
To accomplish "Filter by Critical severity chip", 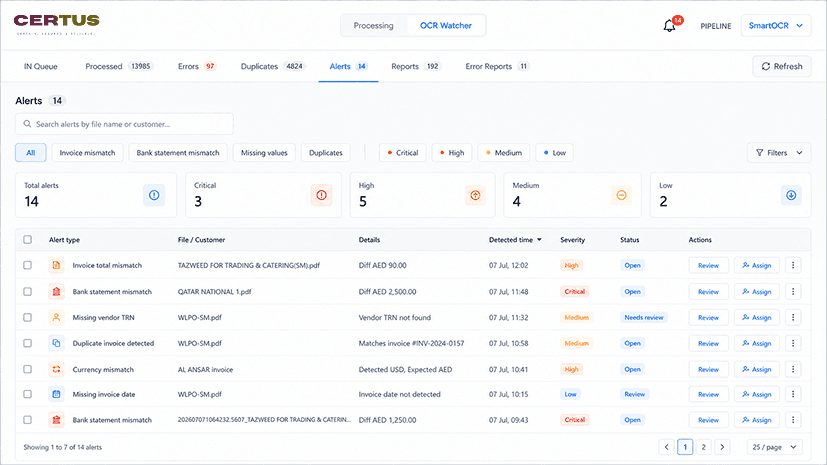I will point(402,153).
